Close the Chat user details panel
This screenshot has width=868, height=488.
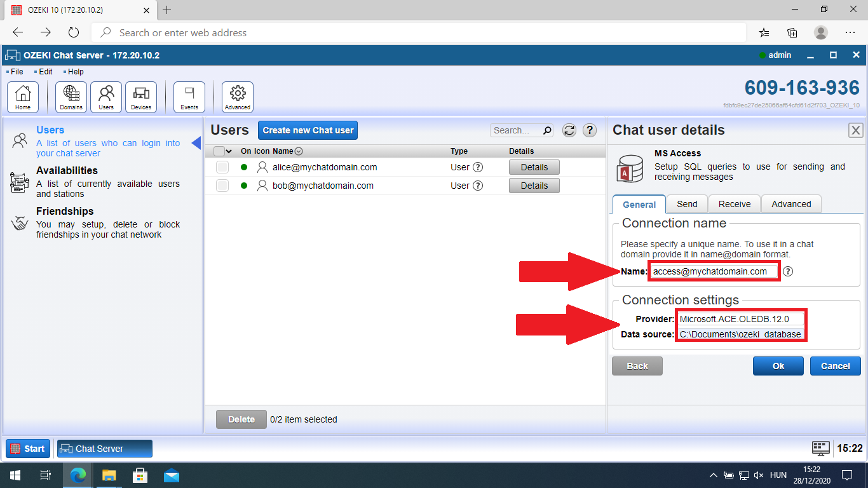click(856, 130)
